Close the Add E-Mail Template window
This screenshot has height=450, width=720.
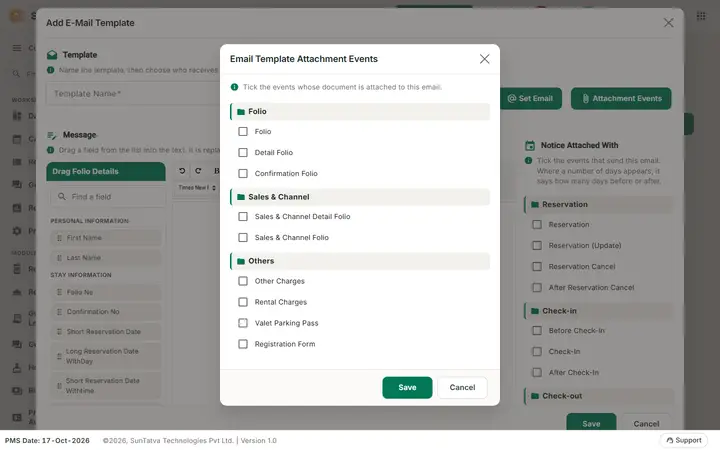pyautogui.click(x=669, y=23)
